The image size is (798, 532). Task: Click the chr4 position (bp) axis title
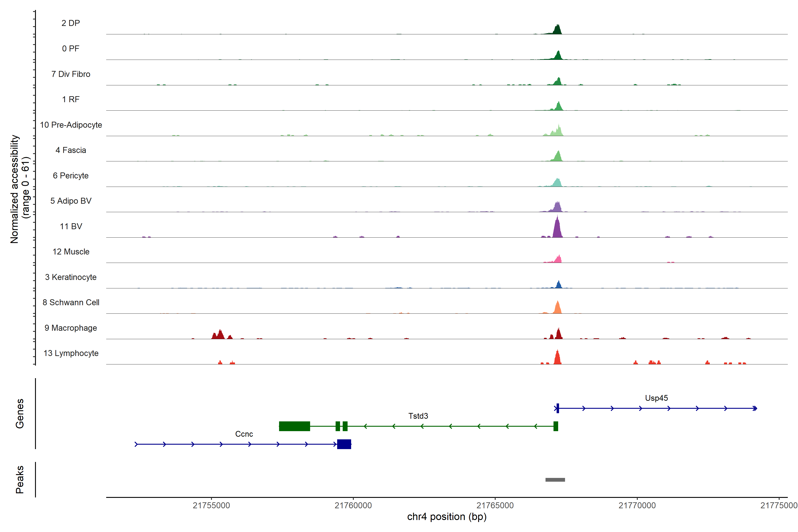(446, 517)
